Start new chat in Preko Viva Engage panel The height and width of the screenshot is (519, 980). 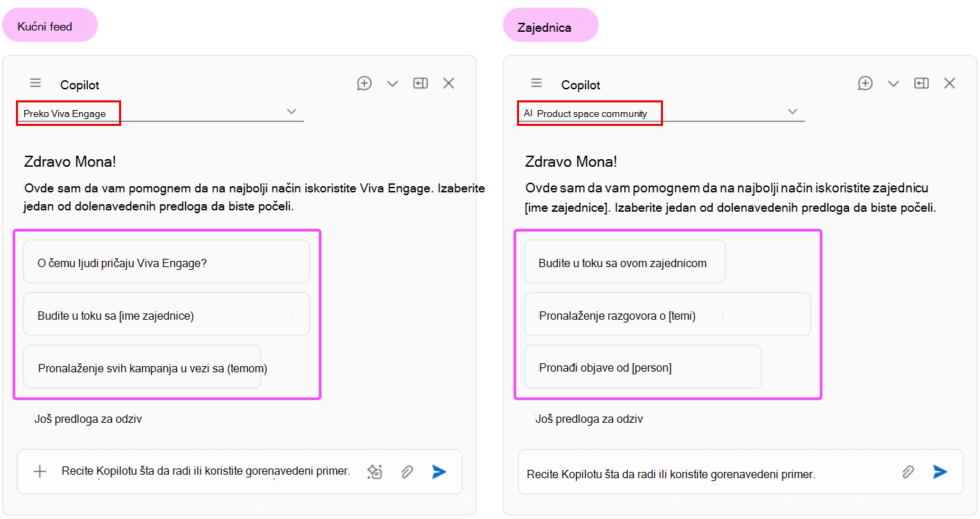(x=364, y=83)
